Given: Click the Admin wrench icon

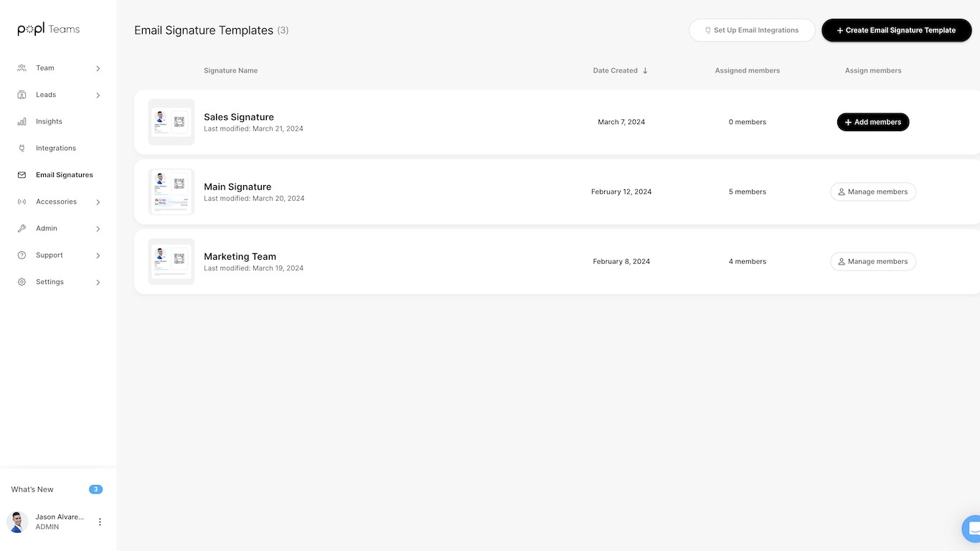Looking at the screenshot, I should [x=22, y=229].
